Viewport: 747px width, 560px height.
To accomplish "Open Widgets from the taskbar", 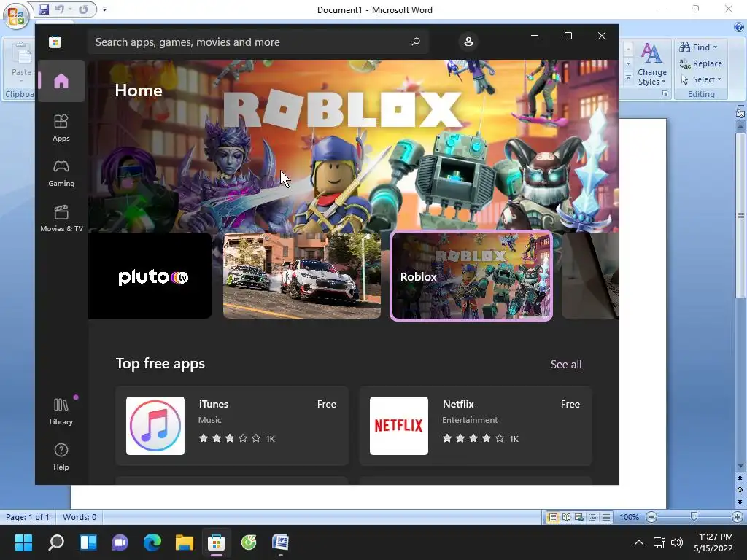I will point(88,542).
